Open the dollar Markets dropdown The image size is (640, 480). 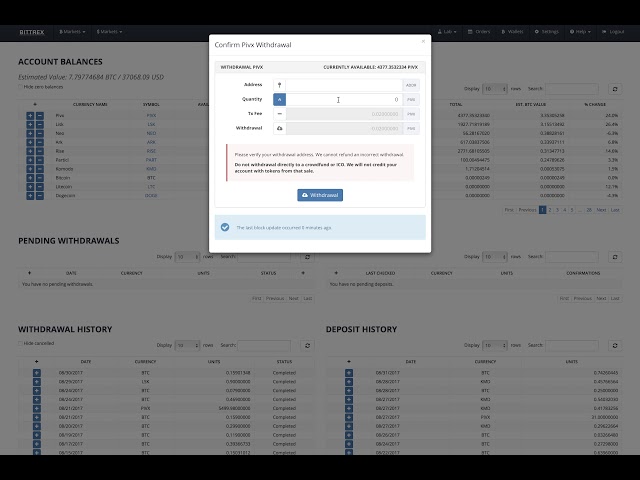[x=109, y=31]
